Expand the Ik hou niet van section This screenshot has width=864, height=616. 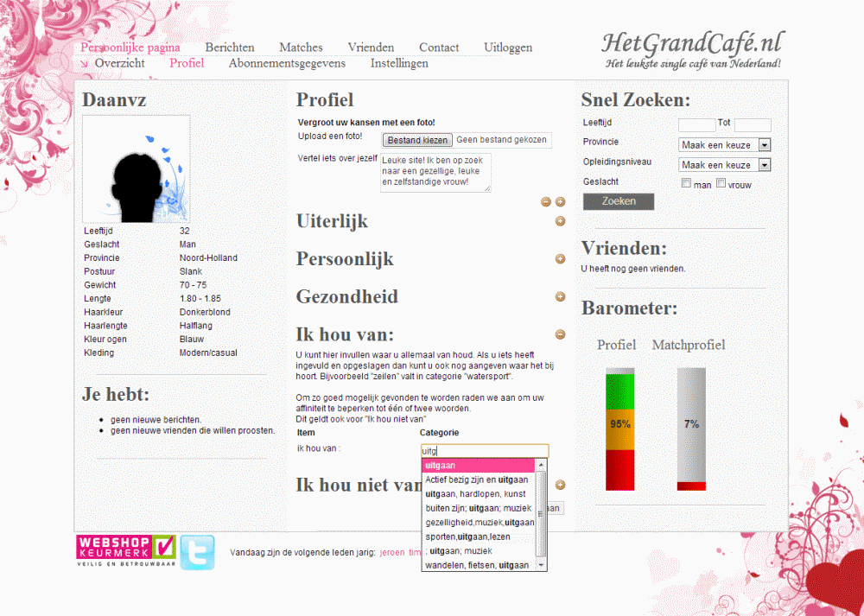tap(561, 485)
